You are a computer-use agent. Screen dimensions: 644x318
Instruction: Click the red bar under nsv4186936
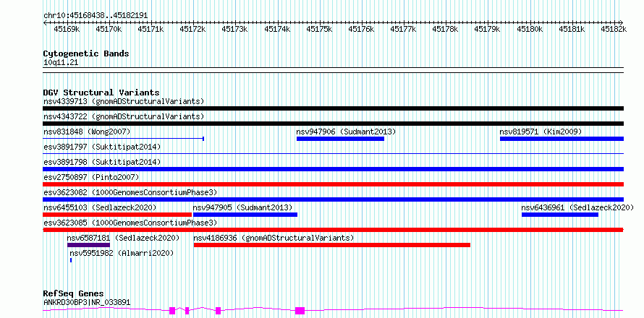pos(332,245)
